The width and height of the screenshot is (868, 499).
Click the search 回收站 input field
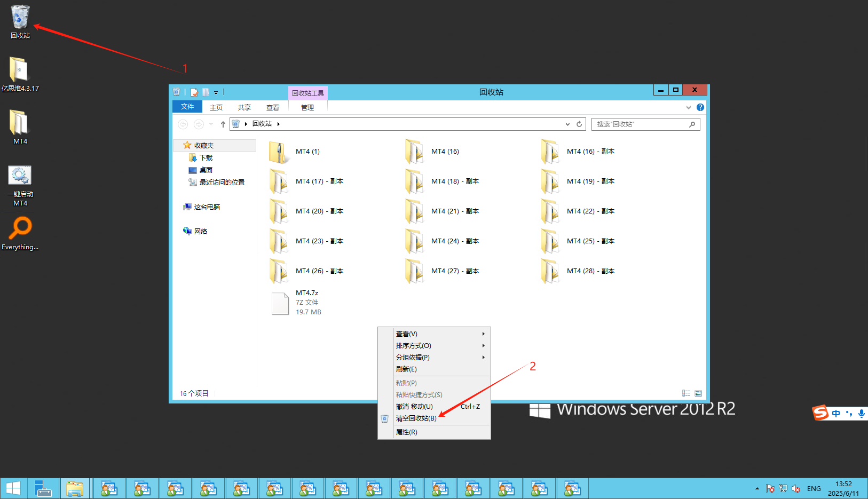641,124
